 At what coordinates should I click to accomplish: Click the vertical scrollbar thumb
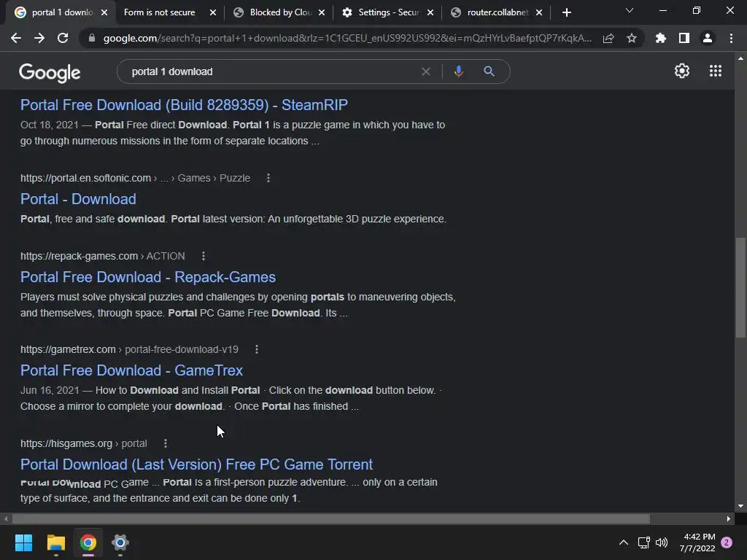tap(740, 287)
